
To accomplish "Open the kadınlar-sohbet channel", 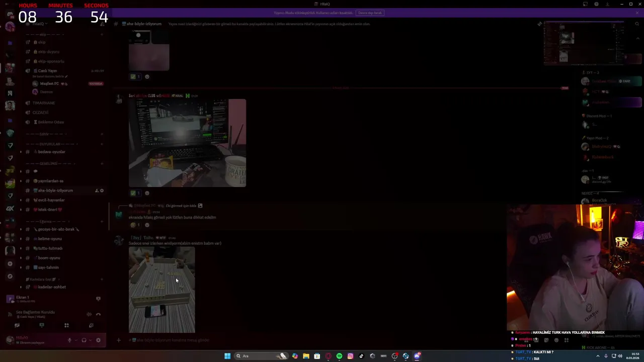I will 52,287.
